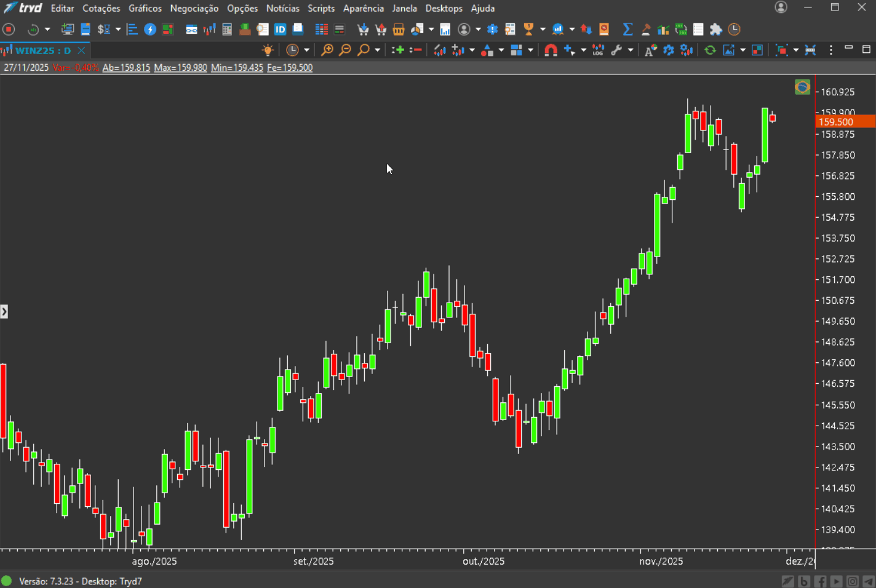Image resolution: width=876 pixels, height=588 pixels.
Task: Click the red stop/record icon in the top toolbar
Action: click(9, 29)
